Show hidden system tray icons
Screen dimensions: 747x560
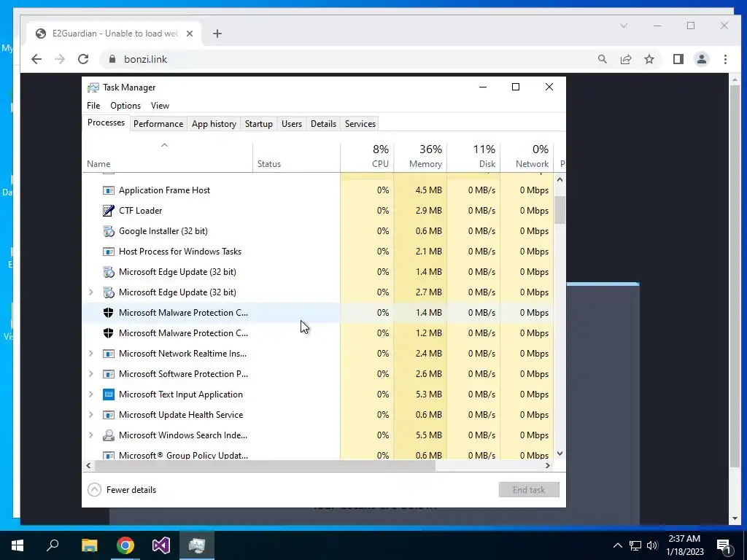click(617, 545)
